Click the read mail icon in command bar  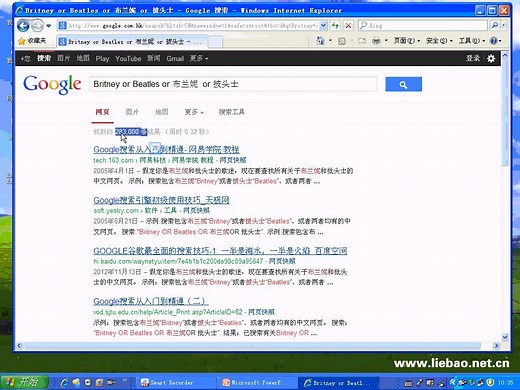point(362,41)
